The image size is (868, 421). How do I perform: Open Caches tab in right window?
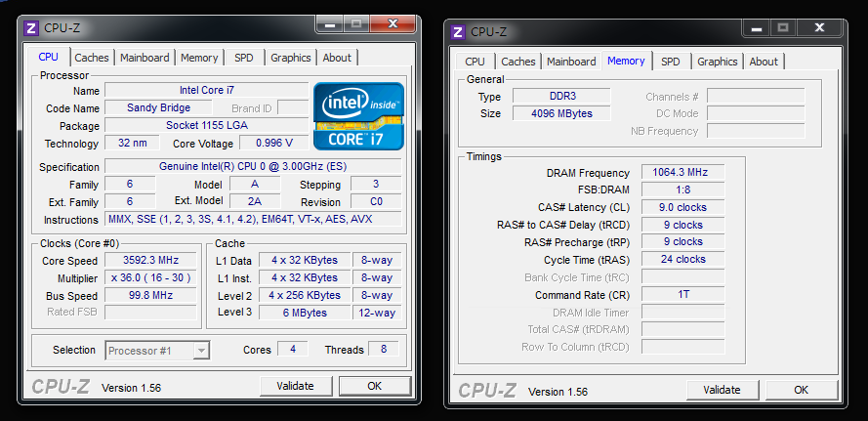[518, 62]
